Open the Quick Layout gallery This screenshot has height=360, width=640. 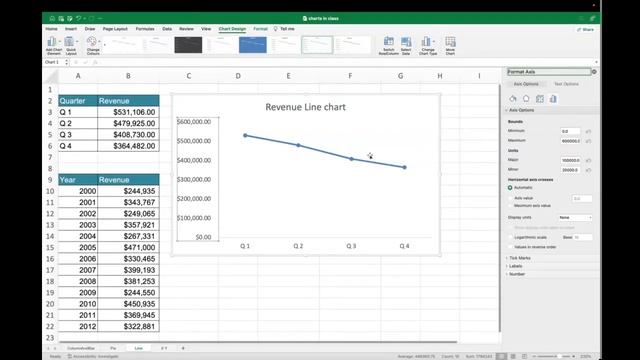click(x=71, y=45)
